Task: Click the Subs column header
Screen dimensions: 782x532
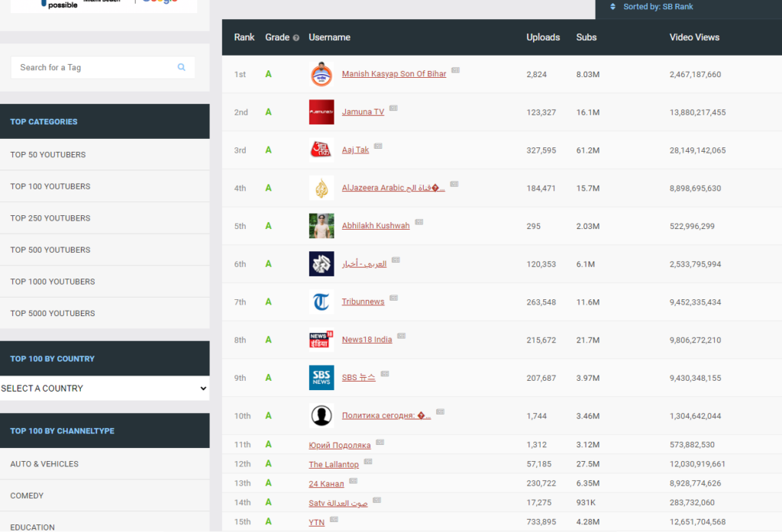Action: point(586,37)
